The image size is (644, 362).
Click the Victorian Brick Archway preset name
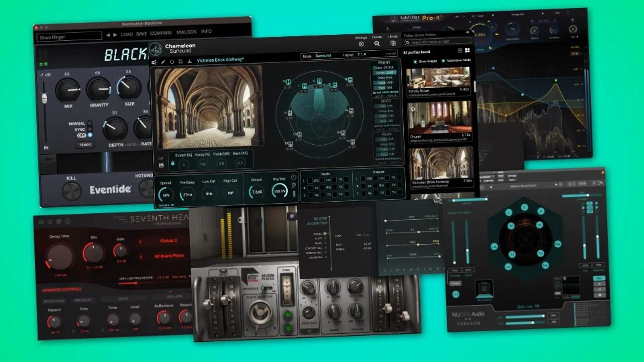click(x=220, y=60)
